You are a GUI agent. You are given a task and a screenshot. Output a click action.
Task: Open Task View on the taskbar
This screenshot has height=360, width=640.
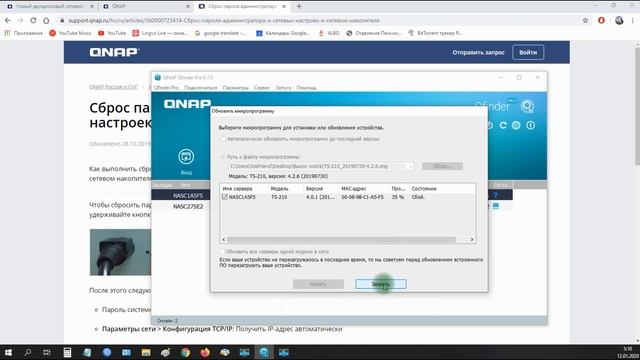(47, 352)
